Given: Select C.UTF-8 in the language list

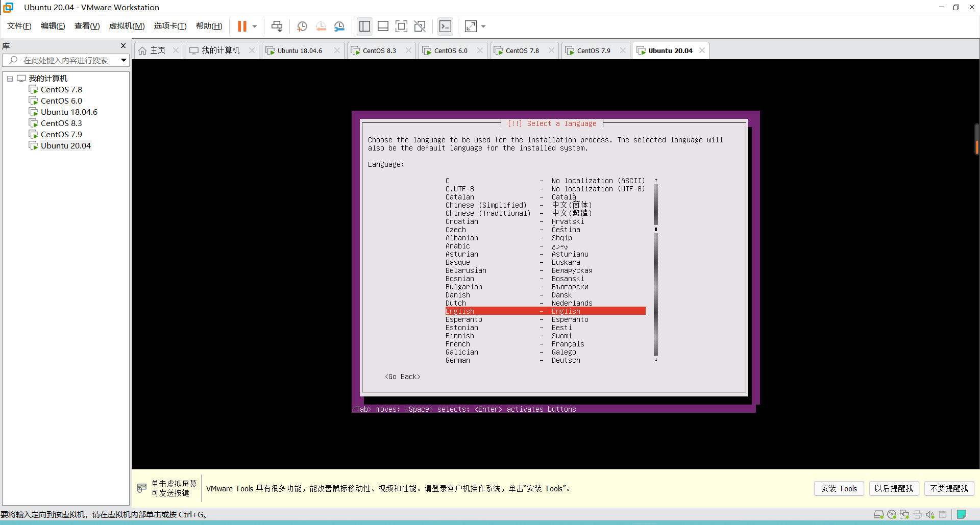Looking at the screenshot, I should [545, 189].
